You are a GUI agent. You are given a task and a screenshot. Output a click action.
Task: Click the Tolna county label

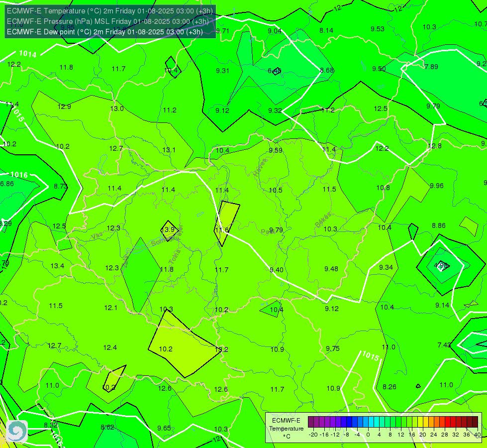[175, 256]
